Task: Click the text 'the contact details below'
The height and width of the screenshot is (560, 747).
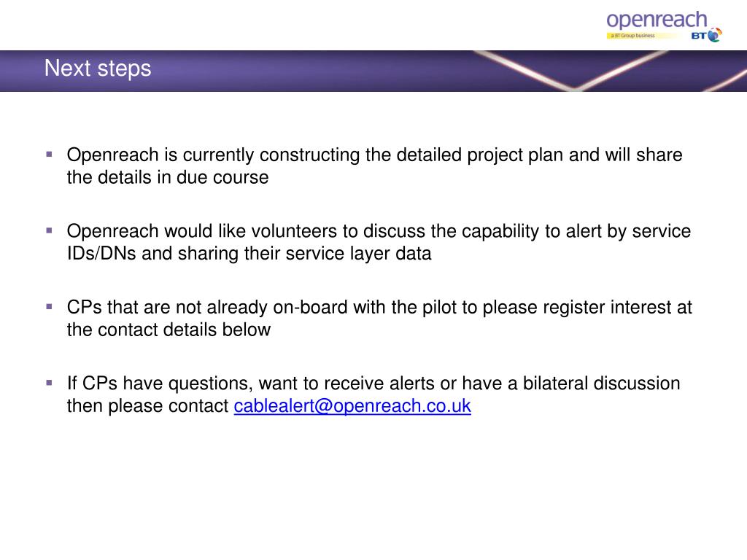Action: pyautogui.click(x=169, y=330)
